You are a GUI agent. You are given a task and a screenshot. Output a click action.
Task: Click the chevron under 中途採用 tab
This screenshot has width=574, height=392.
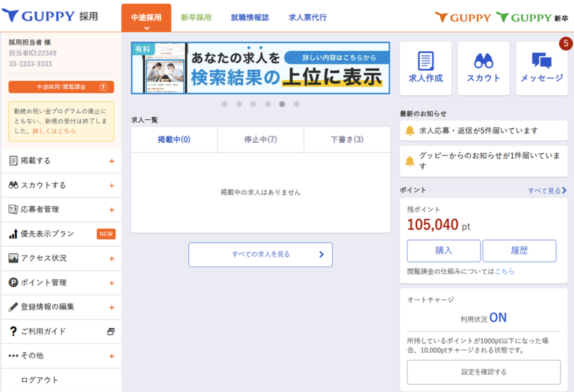click(x=147, y=28)
